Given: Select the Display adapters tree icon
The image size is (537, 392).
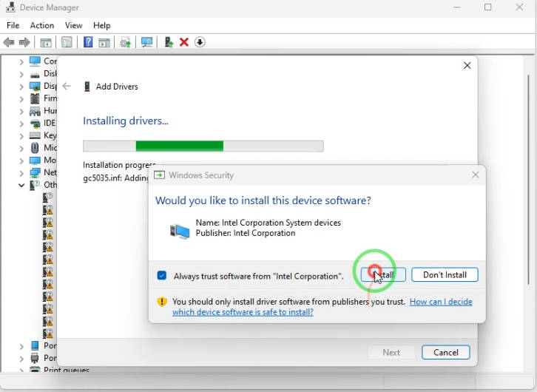Looking at the screenshot, I should click(x=35, y=87).
